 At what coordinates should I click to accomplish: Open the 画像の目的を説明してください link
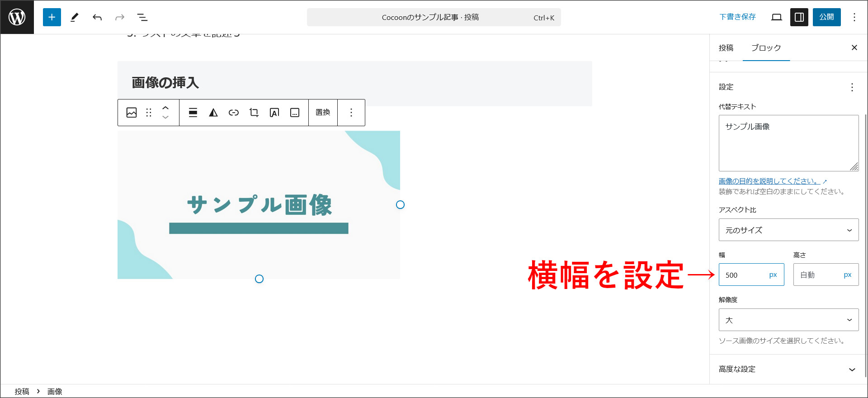773,181
